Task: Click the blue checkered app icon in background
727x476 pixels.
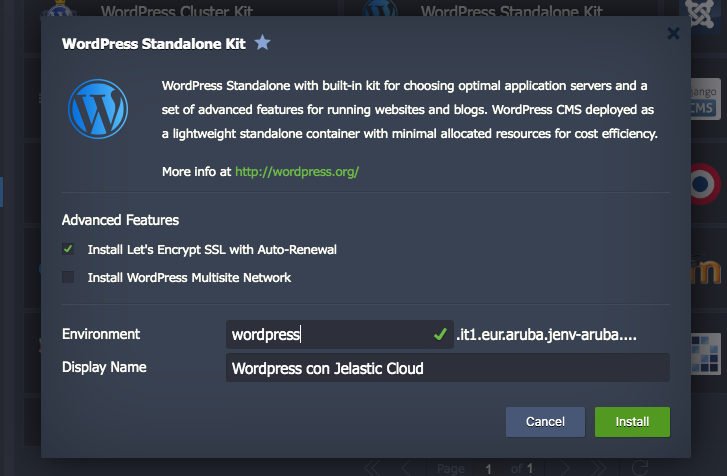Action: point(706,353)
